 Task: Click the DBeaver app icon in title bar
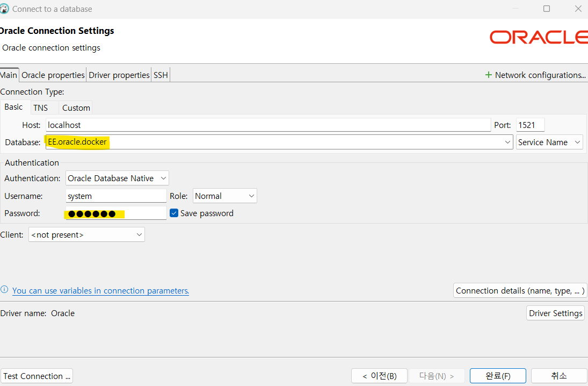(x=4, y=9)
